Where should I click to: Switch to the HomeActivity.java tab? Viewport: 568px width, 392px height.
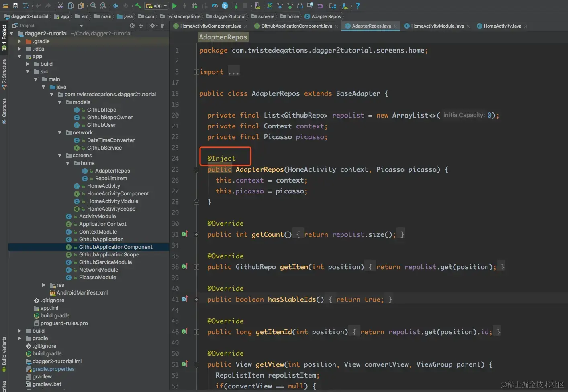pos(502,26)
